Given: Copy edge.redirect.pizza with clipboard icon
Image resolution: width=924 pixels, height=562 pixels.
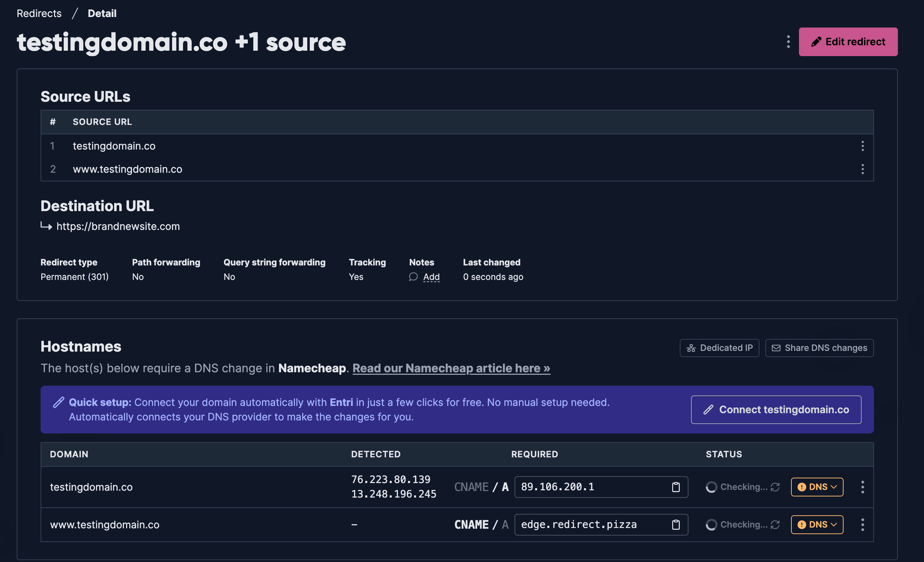Looking at the screenshot, I should [676, 525].
